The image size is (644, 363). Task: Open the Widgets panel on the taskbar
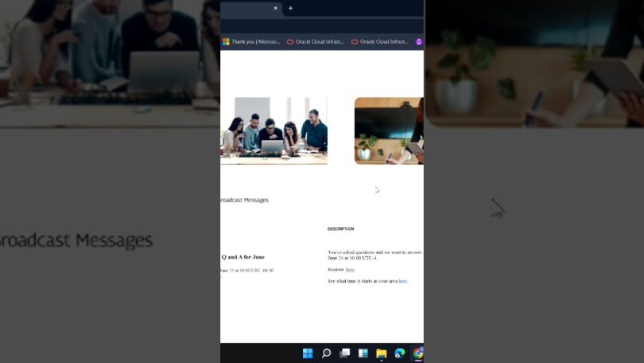363,353
